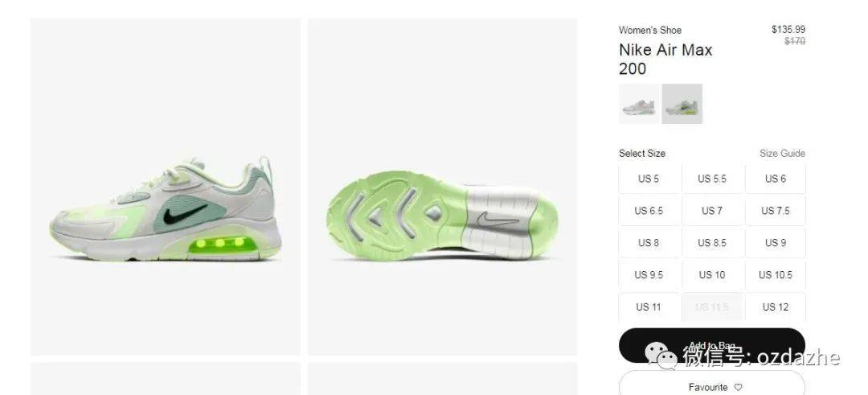This screenshot has width=868, height=395.
Task: Open the side-view shoe product image
Action: pos(166,187)
